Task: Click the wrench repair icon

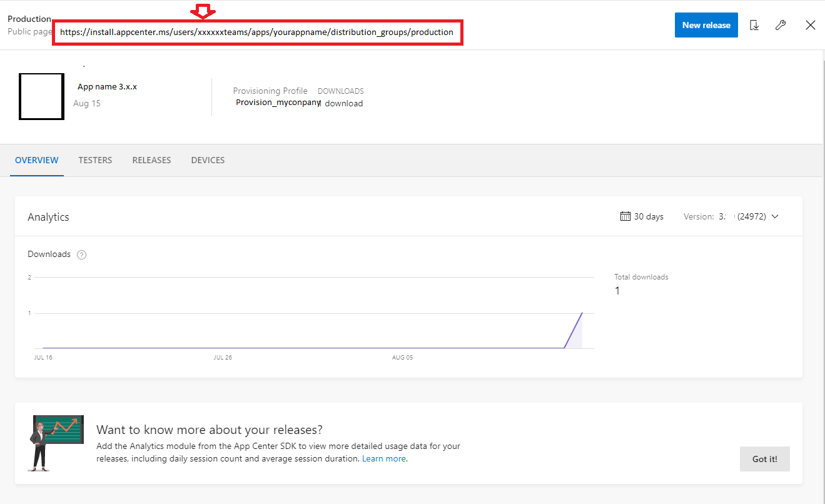Action: coord(780,24)
